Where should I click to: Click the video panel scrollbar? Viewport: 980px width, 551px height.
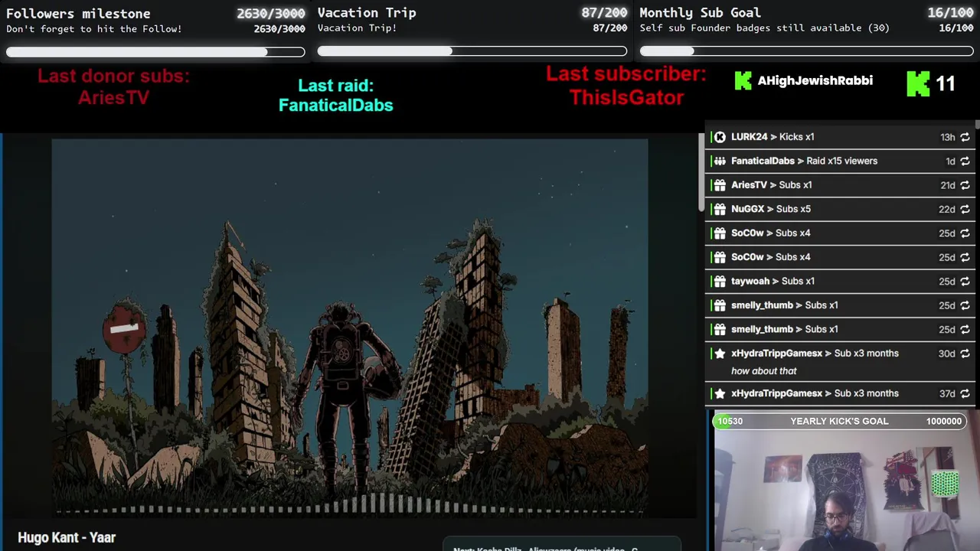[701, 172]
